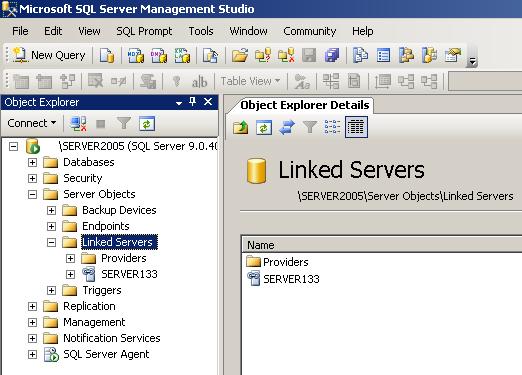This screenshot has height=375, width=522.
Task: Click the Registered Servers toolbar icon
Action: click(360, 55)
